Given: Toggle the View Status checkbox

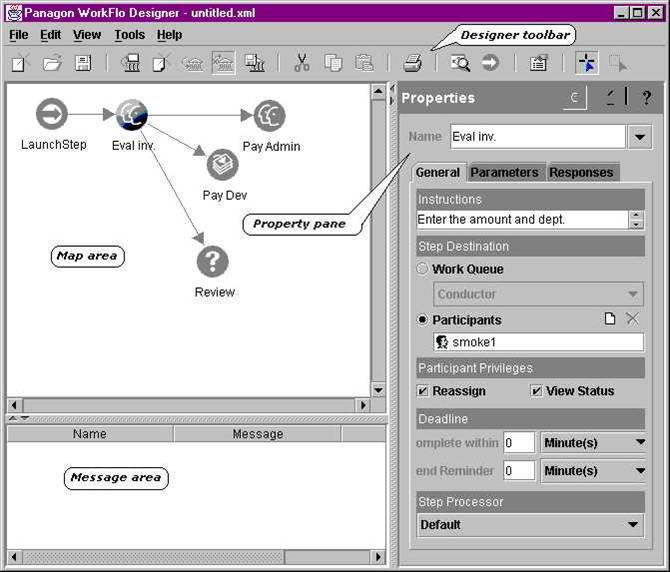Looking at the screenshot, I should pos(537,391).
